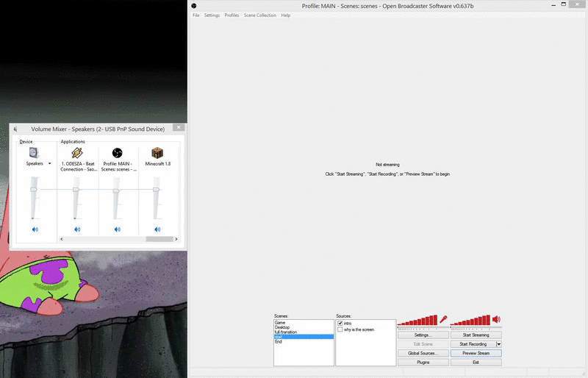The height and width of the screenshot is (378, 588).
Task: Click the Volume Mixer title bar speaker icon
Action: pos(15,129)
